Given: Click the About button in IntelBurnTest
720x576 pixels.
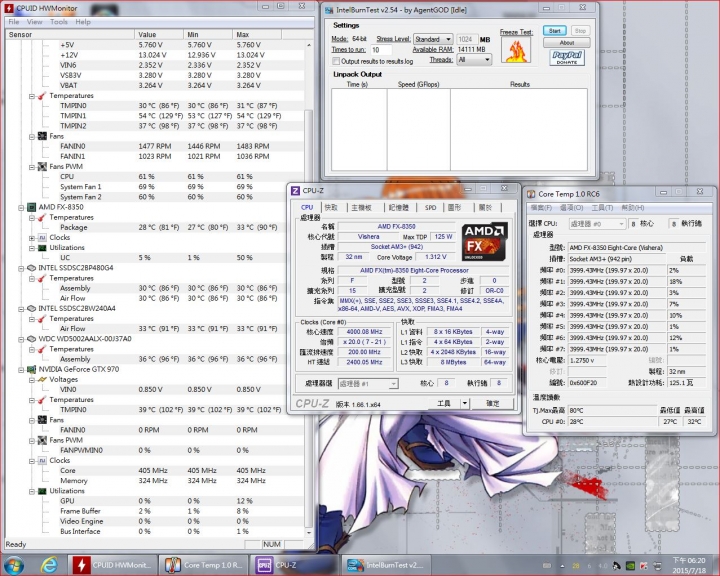Looking at the screenshot, I should [567, 43].
